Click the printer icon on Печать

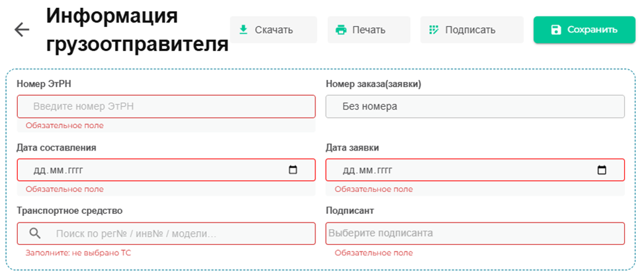tap(341, 30)
